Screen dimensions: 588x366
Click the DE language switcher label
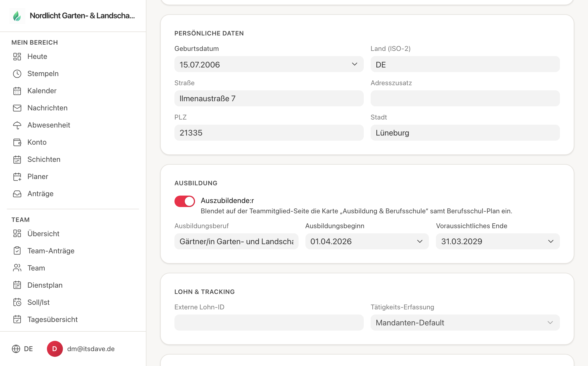[x=28, y=349]
